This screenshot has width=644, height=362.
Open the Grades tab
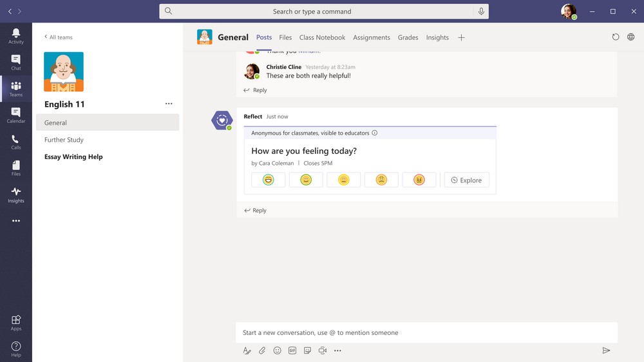coord(408,37)
